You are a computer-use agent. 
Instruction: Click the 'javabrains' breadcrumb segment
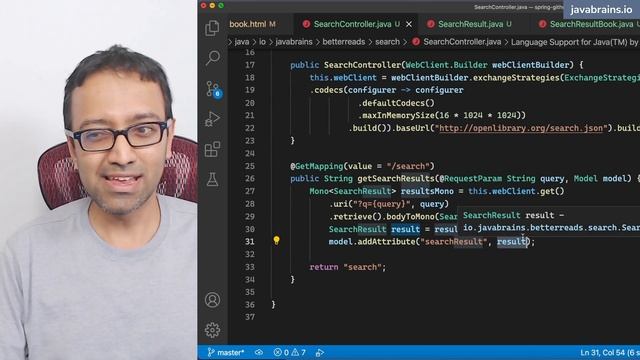[294, 42]
